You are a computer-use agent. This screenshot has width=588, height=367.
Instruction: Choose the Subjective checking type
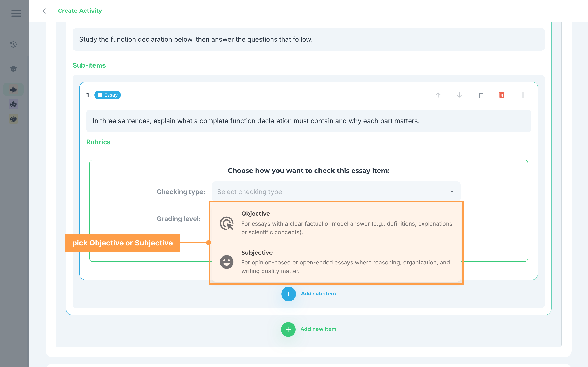pyautogui.click(x=336, y=262)
